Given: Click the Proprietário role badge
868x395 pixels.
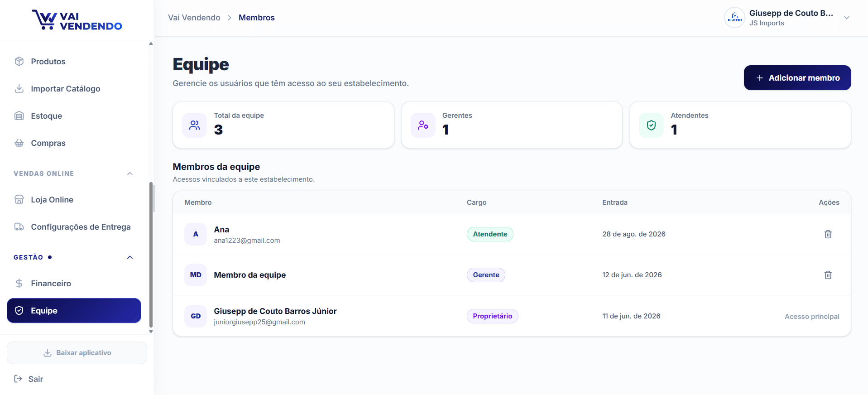Looking at the screenshot, I should pyautogui.click(x=493, y=316).
